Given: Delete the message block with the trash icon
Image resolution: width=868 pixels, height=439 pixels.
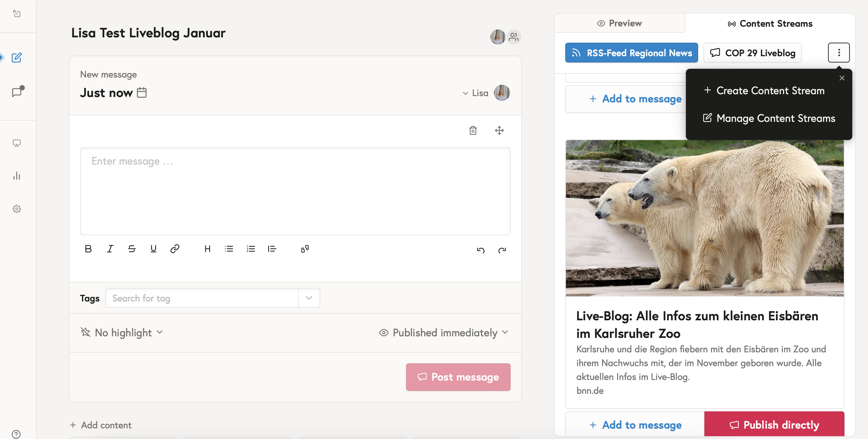Looking at the screenshot, I should 473,130.
